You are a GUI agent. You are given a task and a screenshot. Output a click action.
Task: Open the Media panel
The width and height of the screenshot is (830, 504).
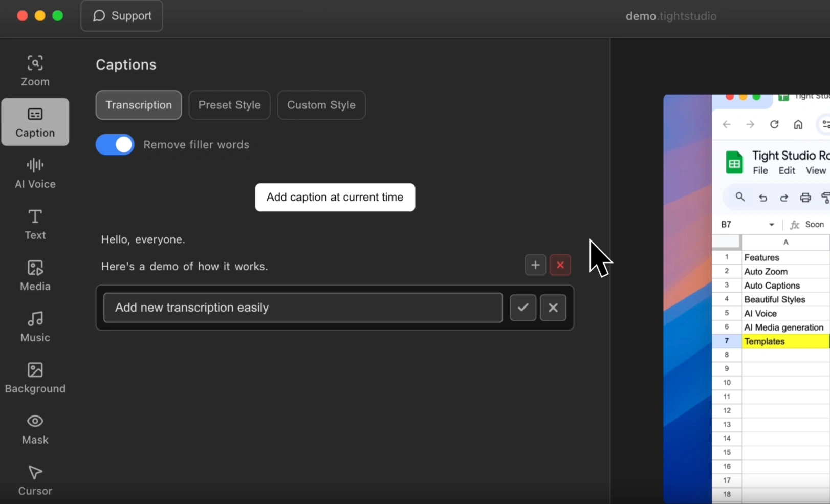[x=35, y=275]
